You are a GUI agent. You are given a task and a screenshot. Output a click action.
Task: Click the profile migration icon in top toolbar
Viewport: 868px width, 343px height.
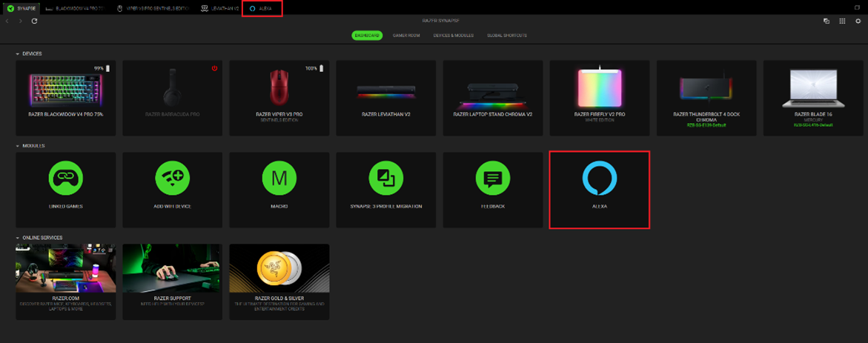(826, 21)
